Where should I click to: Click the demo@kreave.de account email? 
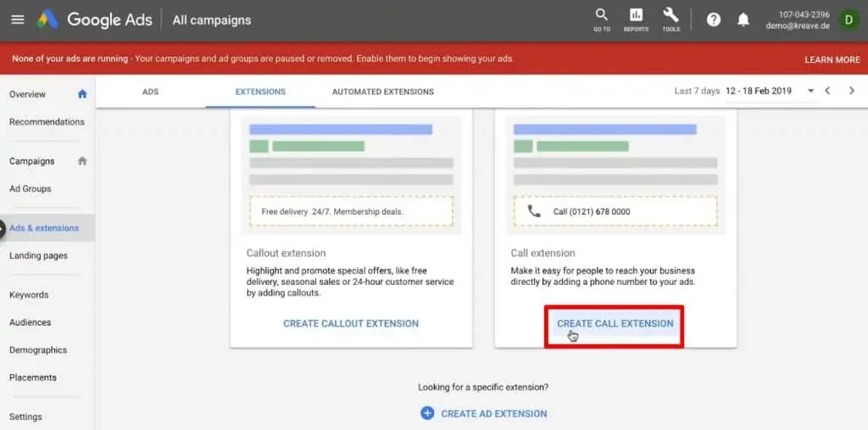click(x=798, y=26)
